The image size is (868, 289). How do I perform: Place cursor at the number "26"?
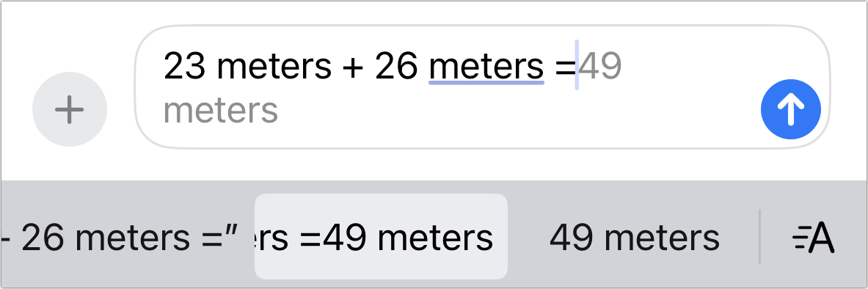pyautogui.click(x=396, y=67)
